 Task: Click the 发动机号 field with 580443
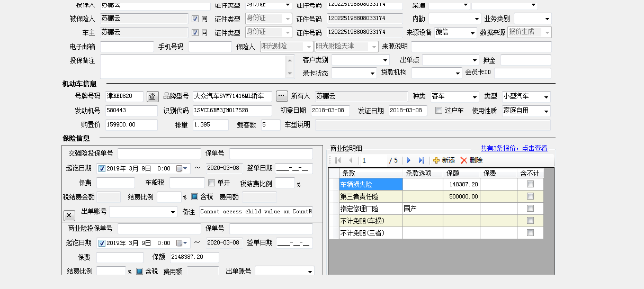pos(131,111)
